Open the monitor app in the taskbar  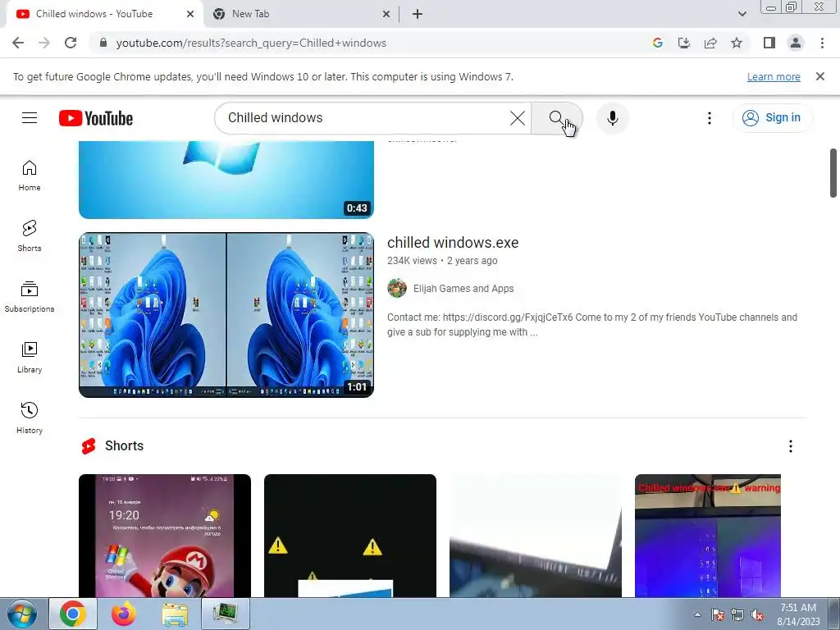226,614
